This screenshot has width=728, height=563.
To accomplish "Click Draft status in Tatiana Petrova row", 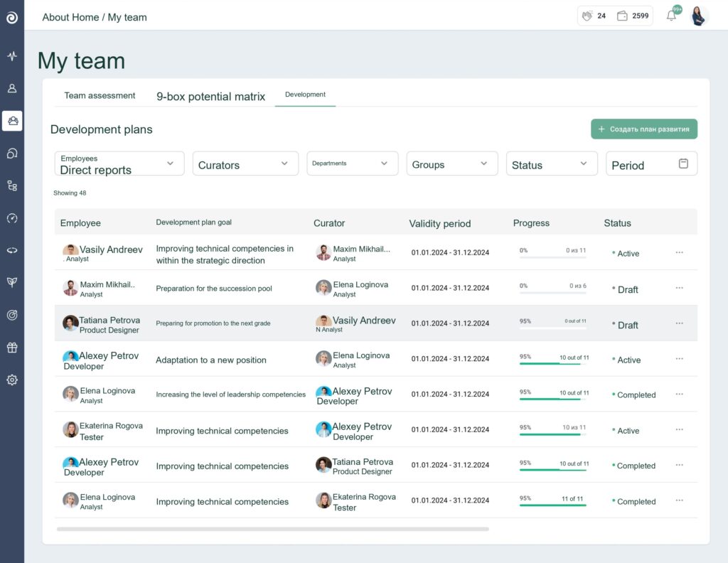I will pos(626,326).
